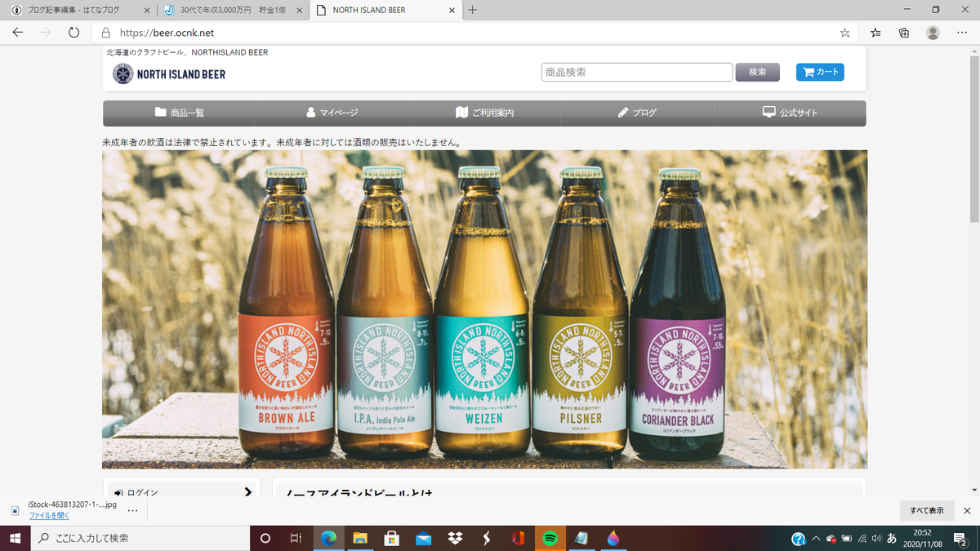Open the Collections icon in toolbar
980x551 pixels.
coord(904,33)
